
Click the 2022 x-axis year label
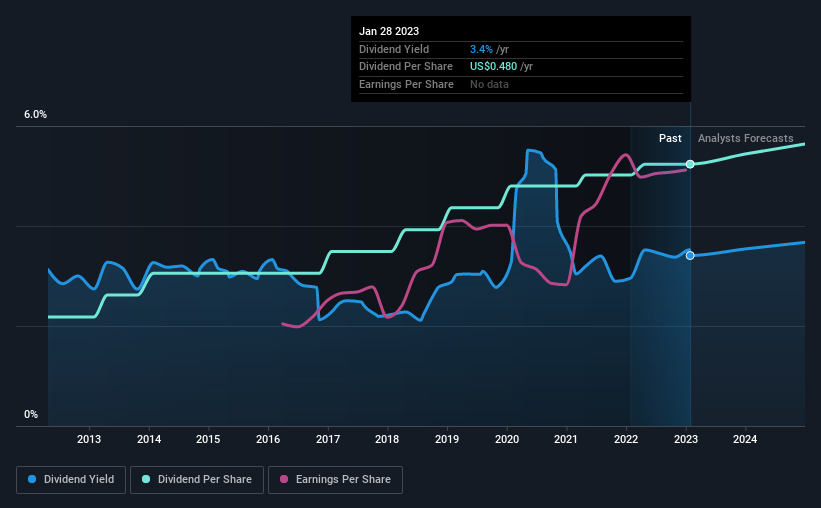pos(626,439)
